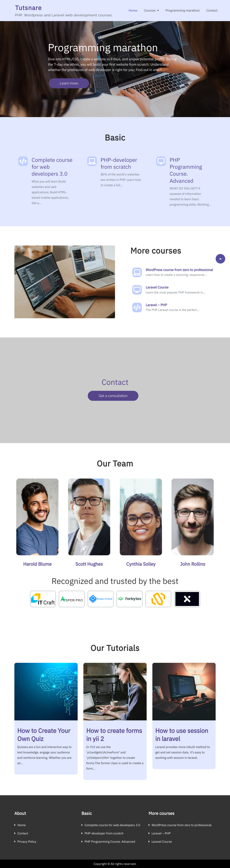The height and width of the screenshot is (868, 230).
Task: Click the IT Craft partner logo
Action: [x=43, y=599]
